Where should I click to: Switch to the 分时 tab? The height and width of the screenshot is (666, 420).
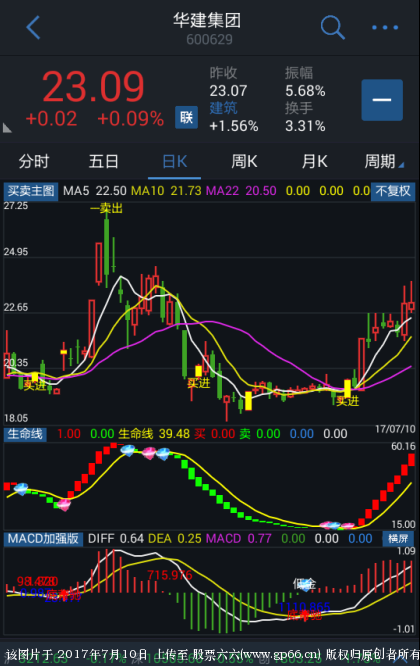34,162
